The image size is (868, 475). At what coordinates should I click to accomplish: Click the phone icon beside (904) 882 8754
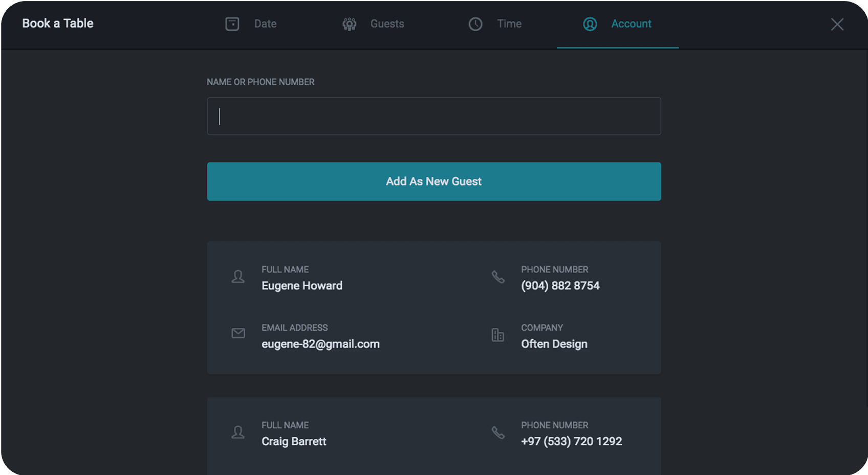(498, 277)
